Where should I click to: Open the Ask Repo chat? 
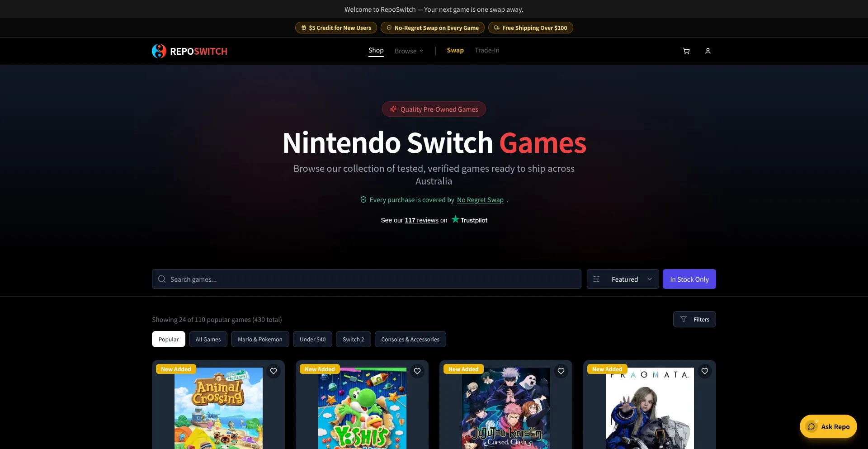click(x=828, y=426)
